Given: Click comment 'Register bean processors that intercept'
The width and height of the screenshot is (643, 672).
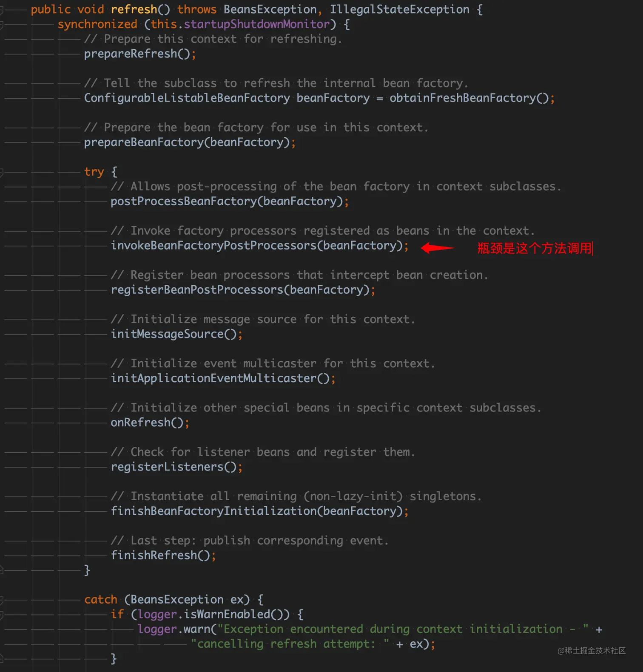Looking at the screenshot, I should tap(299, 275).
